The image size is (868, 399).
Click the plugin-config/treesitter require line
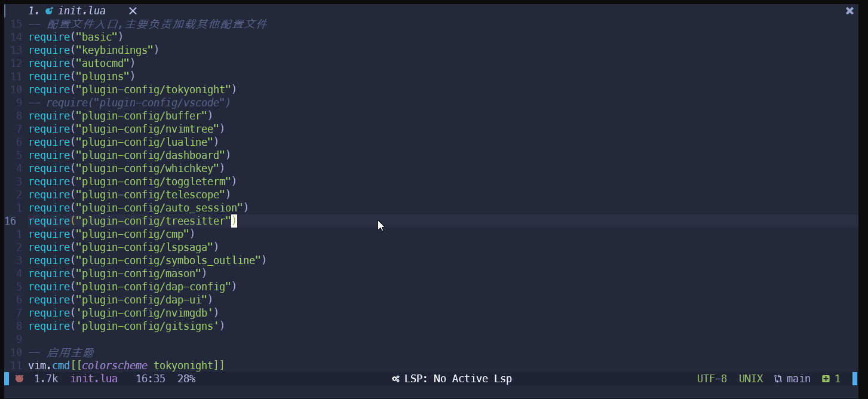[133, 221]
